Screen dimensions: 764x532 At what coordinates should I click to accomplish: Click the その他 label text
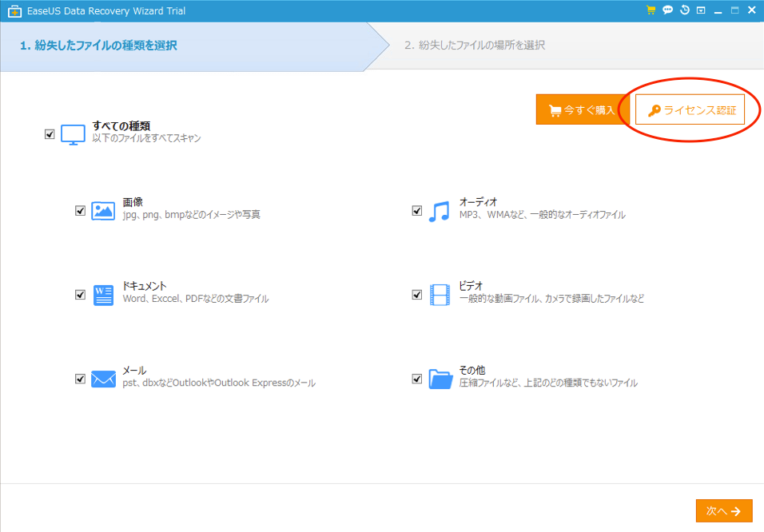click(x=472, y=371)
